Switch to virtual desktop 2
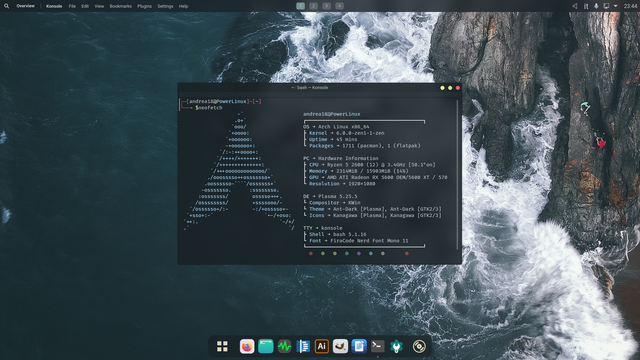The image size is (640, 360). pyautogui.click(x=313, y=6)
